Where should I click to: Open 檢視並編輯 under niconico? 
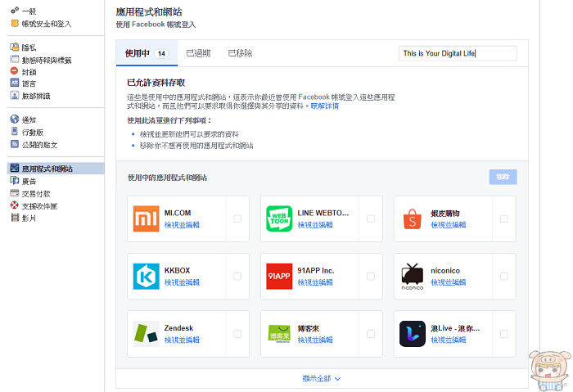449,282
